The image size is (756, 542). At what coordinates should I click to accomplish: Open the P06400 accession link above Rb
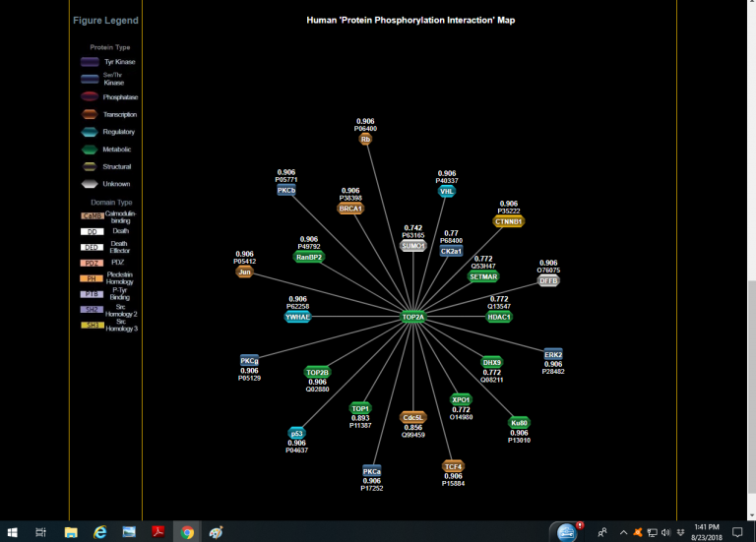point(366,129)
